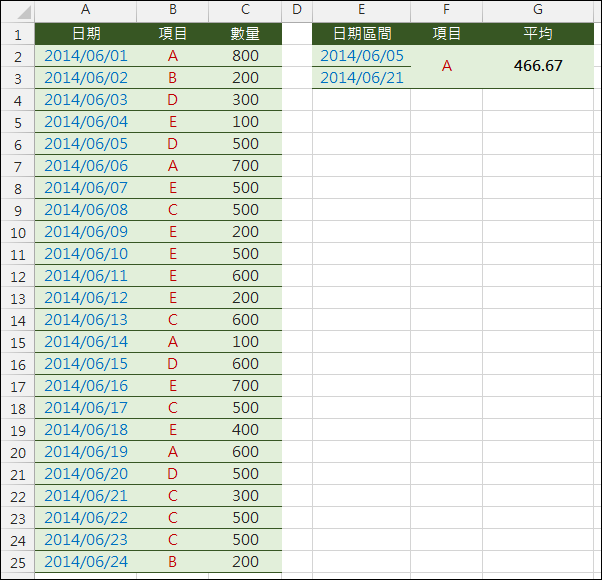Viewport: 602px width, 580px height.
Task: Select item C in row 14
Action: (173, 320)
